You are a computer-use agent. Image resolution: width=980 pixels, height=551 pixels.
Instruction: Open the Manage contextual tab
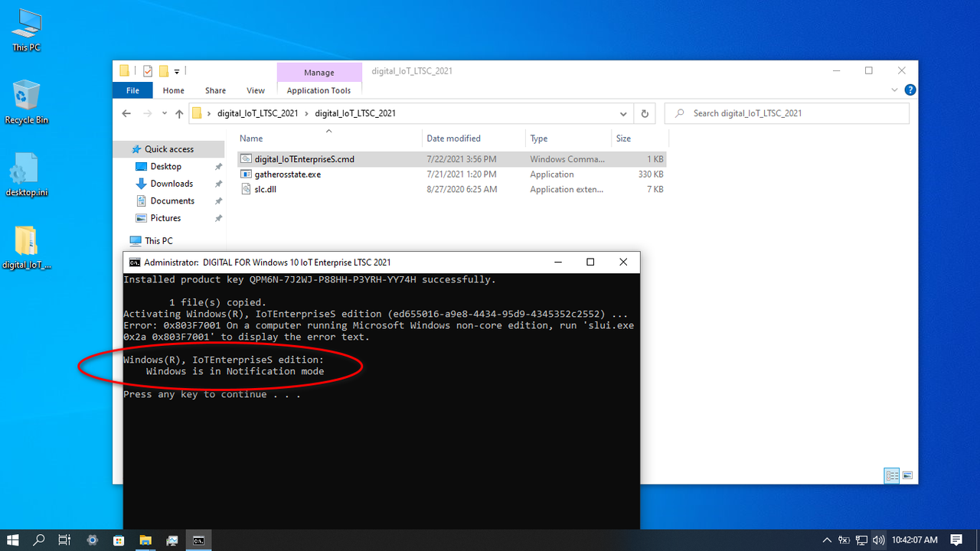(x=319, y=73)
